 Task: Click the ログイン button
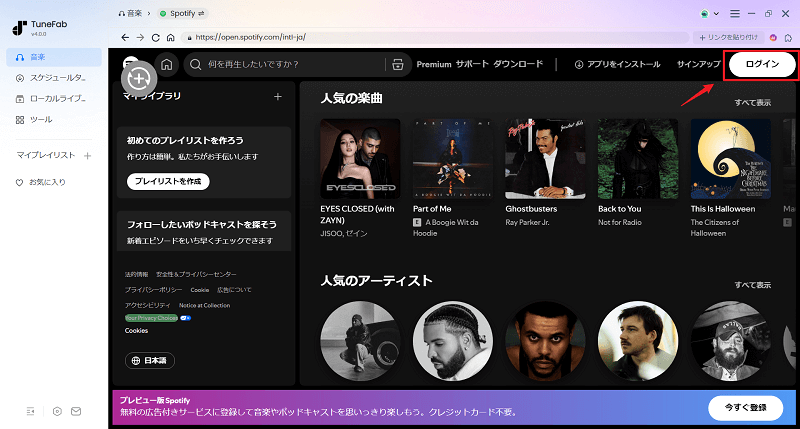tap(762, 64)
